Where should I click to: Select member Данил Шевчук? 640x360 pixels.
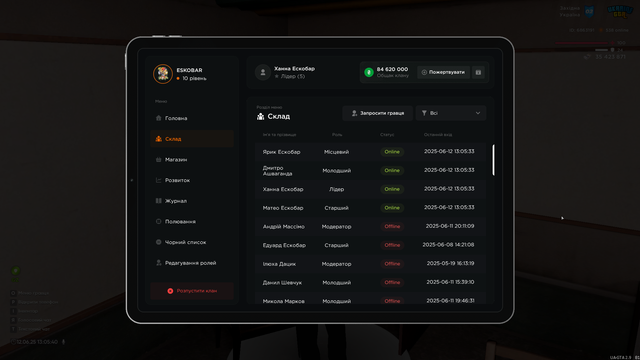click(x=282, y=282)
